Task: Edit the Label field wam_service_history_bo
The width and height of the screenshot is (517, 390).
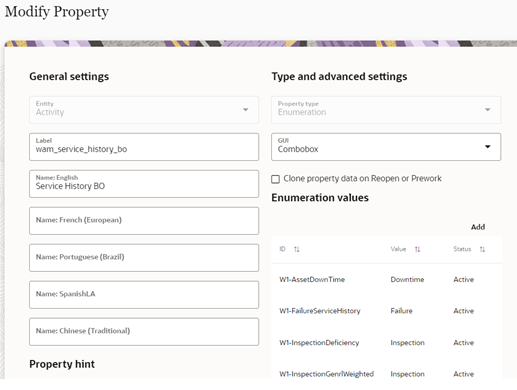Action: click(144, 147)
